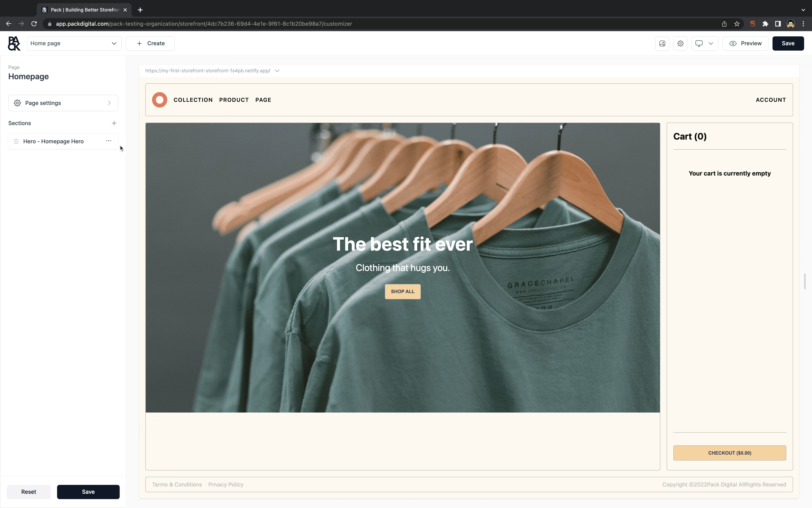The image size is (812, 508).
Task: Click the preview pane vertical scrollbar
Action: (x=805, y=281)
